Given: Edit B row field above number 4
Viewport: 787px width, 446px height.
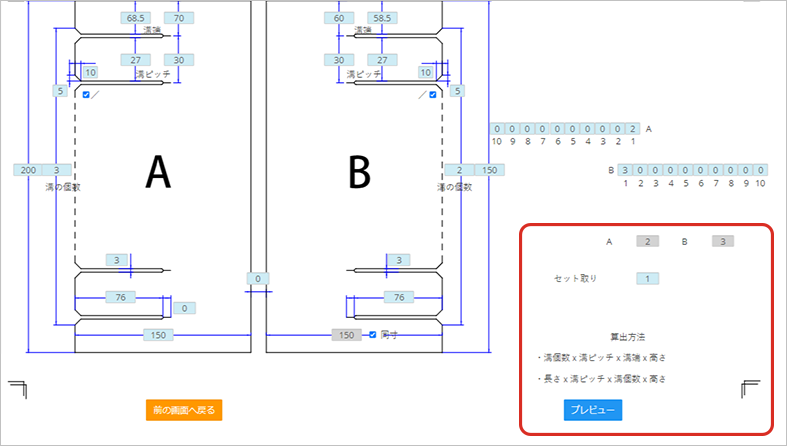Looking at the screenshot, I should click(671, 170).
